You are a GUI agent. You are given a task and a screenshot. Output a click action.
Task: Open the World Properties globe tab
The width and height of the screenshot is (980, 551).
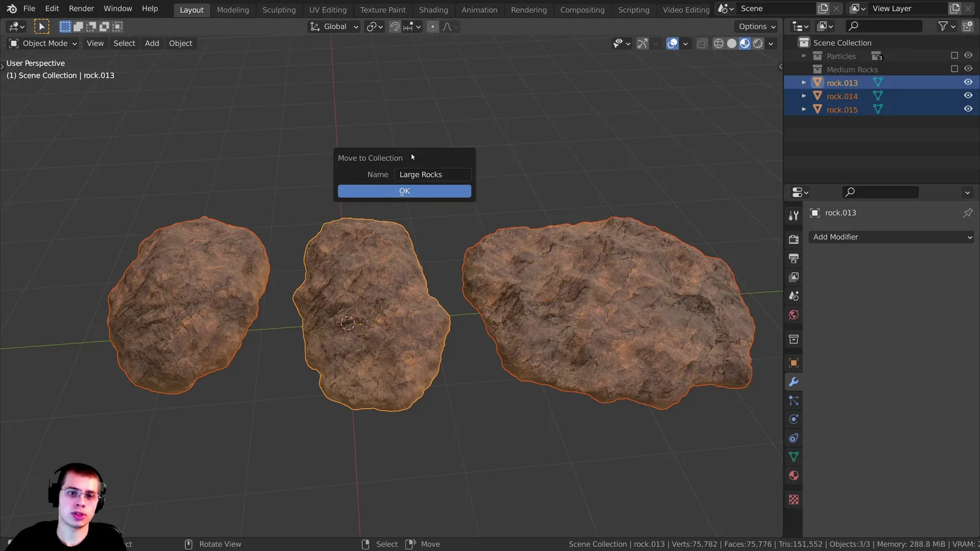tap(793, 315)
